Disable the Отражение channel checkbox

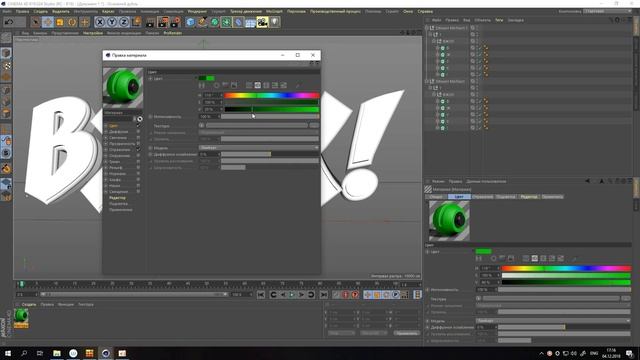click(x=138, y=150)
